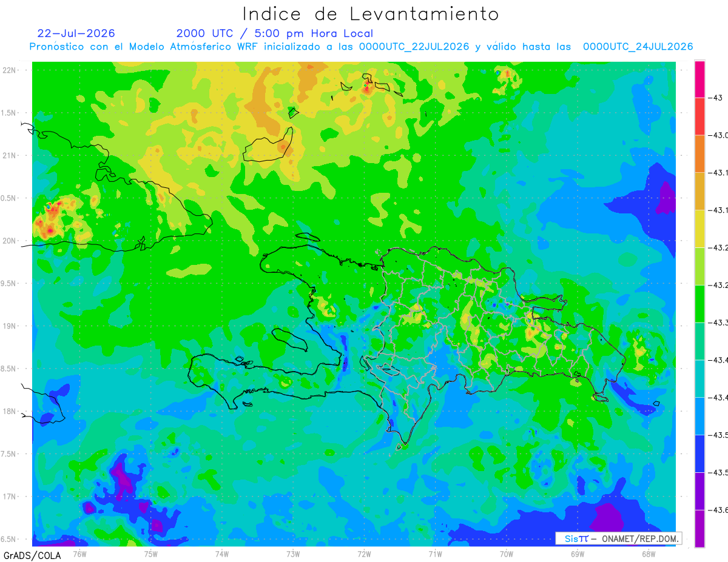The image size is (728, 562).
Task: Click the '22N' latitude label
Action: click(x=10, y=70)
